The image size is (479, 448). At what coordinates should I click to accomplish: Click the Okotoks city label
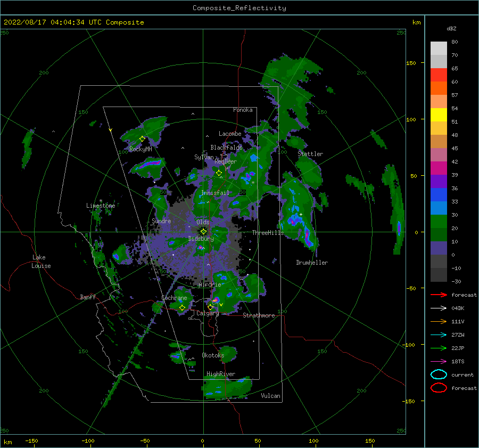click(x=213, y=355)
